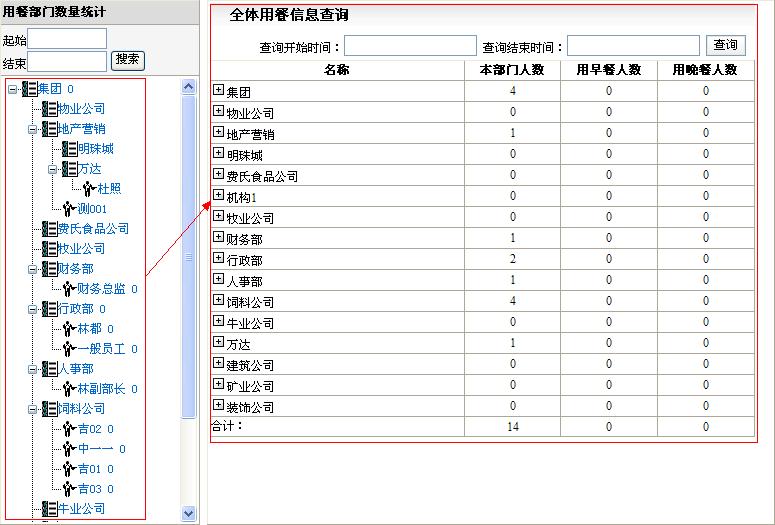Click the building icon beside 费氏食品公司 in tree
Viewport: 775px width, 525px height.
pyautogui.click(x=50, y=229)
